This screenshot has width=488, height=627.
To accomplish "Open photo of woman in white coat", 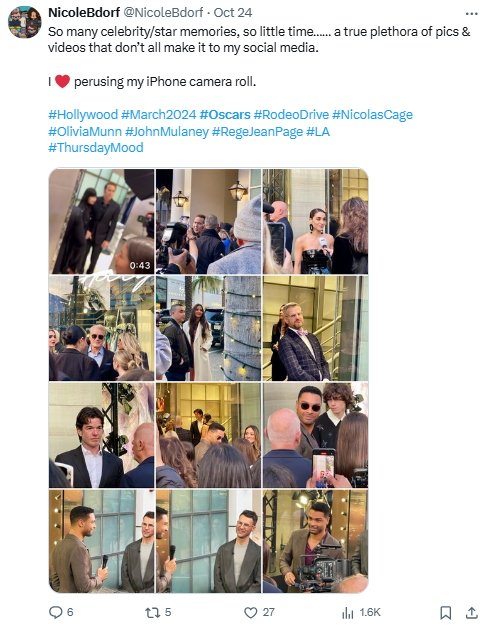I will [x=208, y=328].
